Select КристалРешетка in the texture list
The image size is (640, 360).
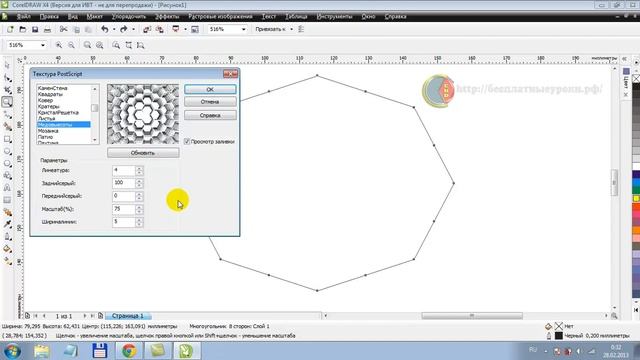coord(58,112)
